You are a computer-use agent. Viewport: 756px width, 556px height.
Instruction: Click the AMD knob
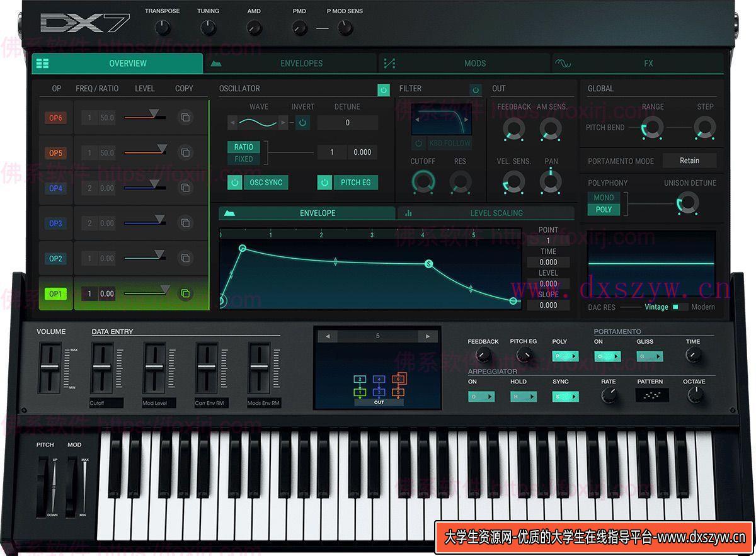click(254, 28)
